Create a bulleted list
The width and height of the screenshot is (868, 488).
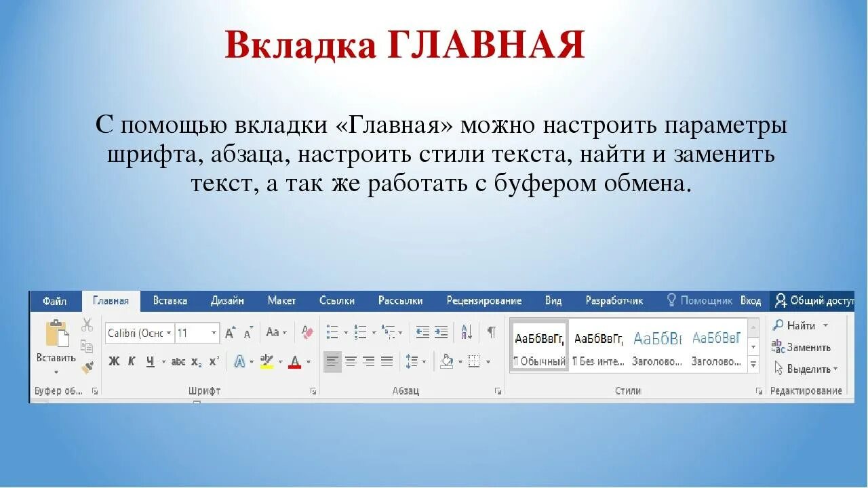click(x=332, y=333)
